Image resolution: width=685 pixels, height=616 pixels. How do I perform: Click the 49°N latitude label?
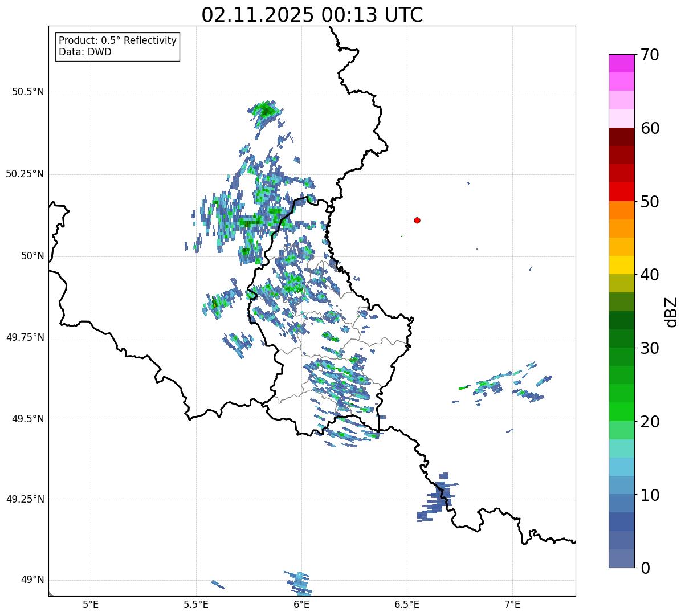(x=32, y=580)
